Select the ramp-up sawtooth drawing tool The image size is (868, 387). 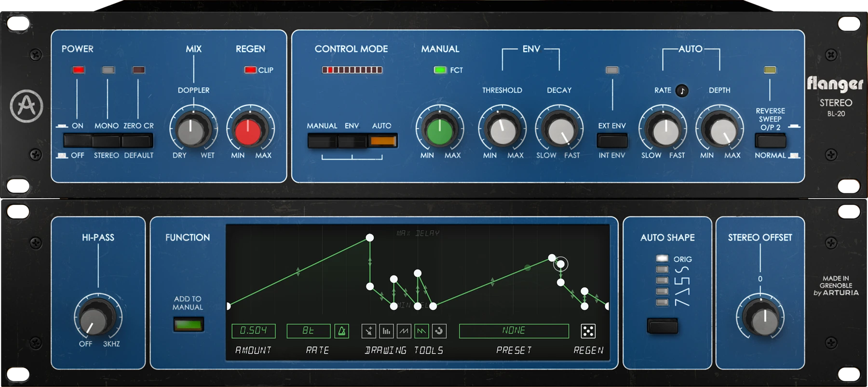coord(404,331)
